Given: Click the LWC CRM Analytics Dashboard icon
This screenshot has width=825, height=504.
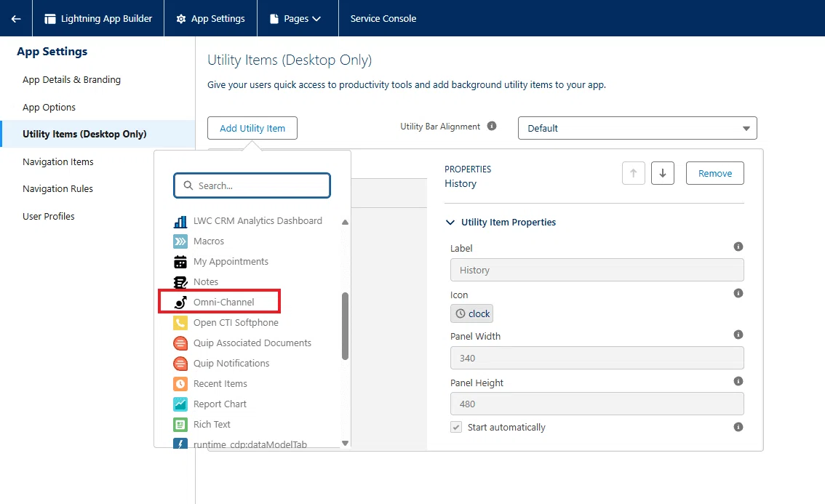Looking at the screenshot, I should tap(180, 222).
